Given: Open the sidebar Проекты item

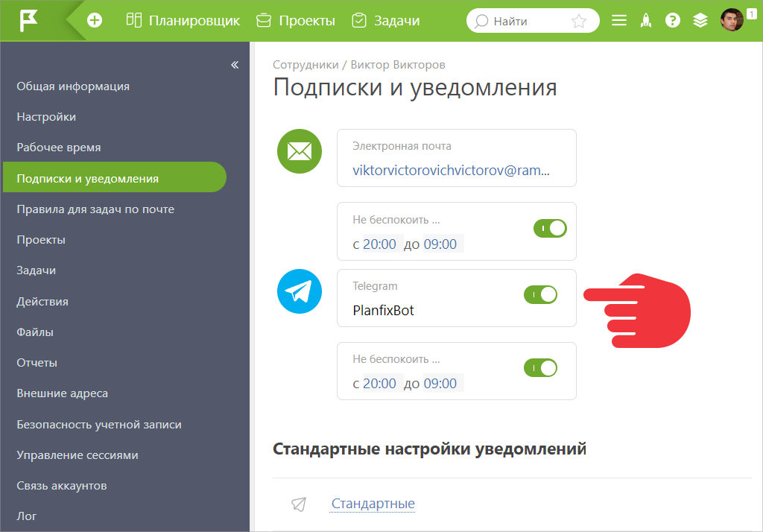Looking at the screenshot, I should point(41,240).
